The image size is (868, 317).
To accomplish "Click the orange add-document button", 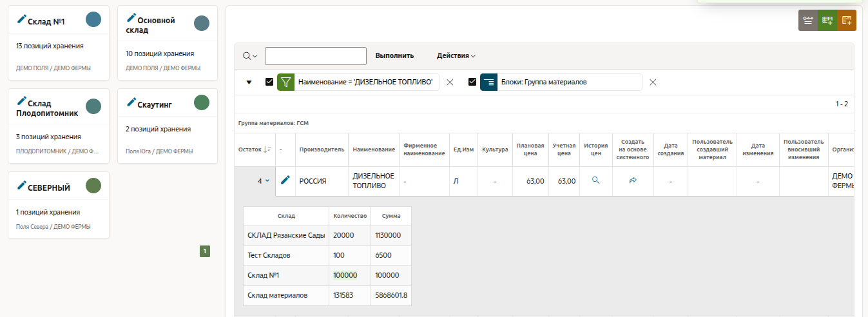I will (847, 21).
